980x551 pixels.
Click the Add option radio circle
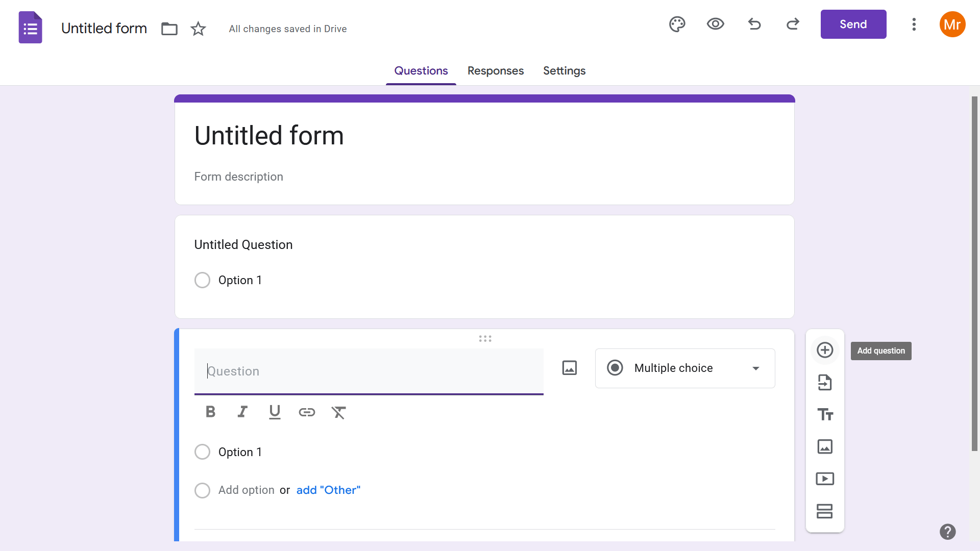pos(202,490)
